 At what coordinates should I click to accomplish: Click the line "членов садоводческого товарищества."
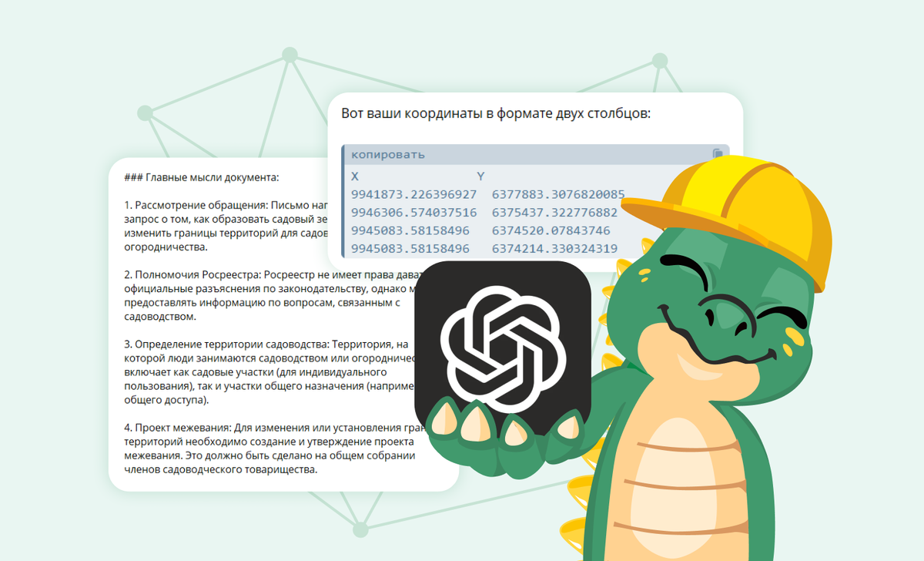click(x=220, y=469)
